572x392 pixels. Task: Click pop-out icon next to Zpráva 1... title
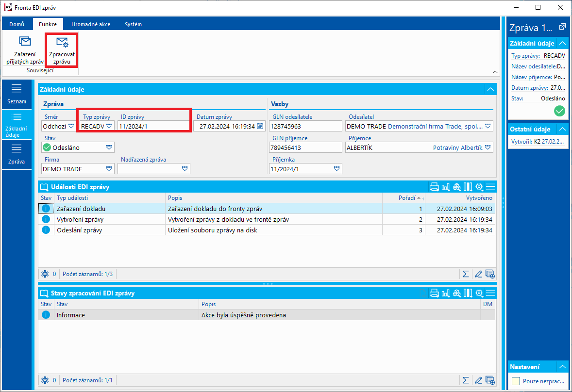click(x=562, y=27)
